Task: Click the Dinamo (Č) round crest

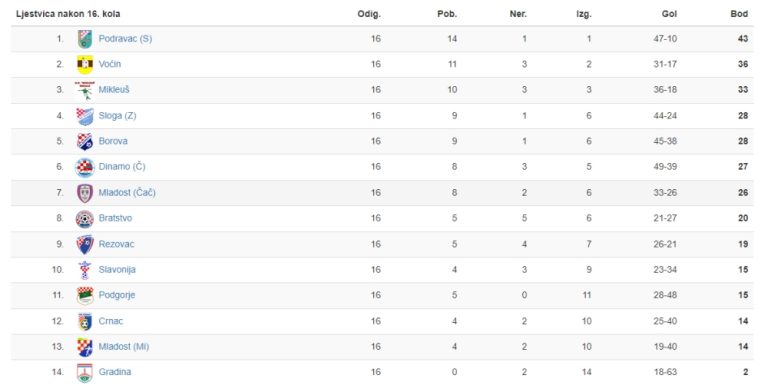Action: pos(85,167)
